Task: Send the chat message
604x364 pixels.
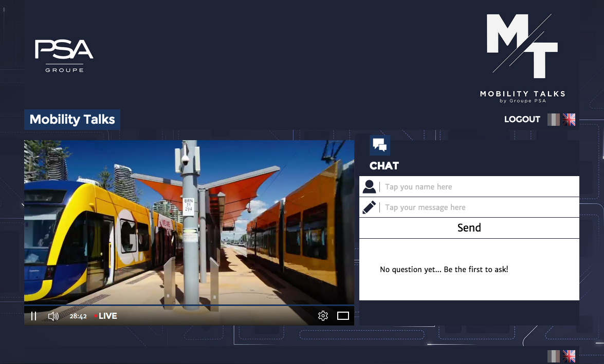Action: [x=469, y=228]
